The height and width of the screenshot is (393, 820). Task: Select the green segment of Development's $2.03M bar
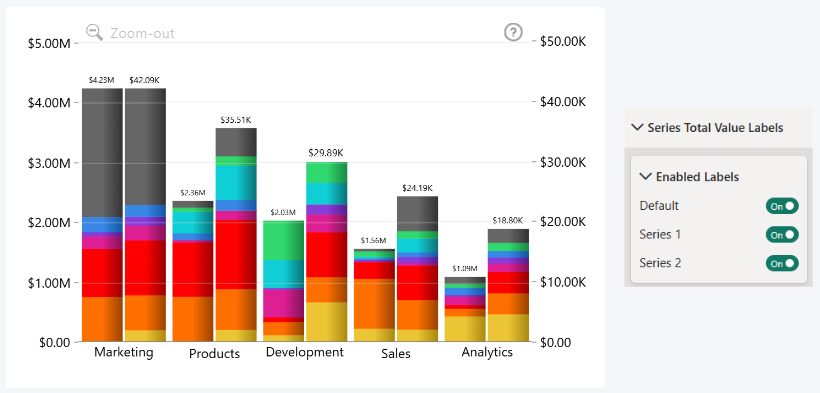[x=283, y=241]
